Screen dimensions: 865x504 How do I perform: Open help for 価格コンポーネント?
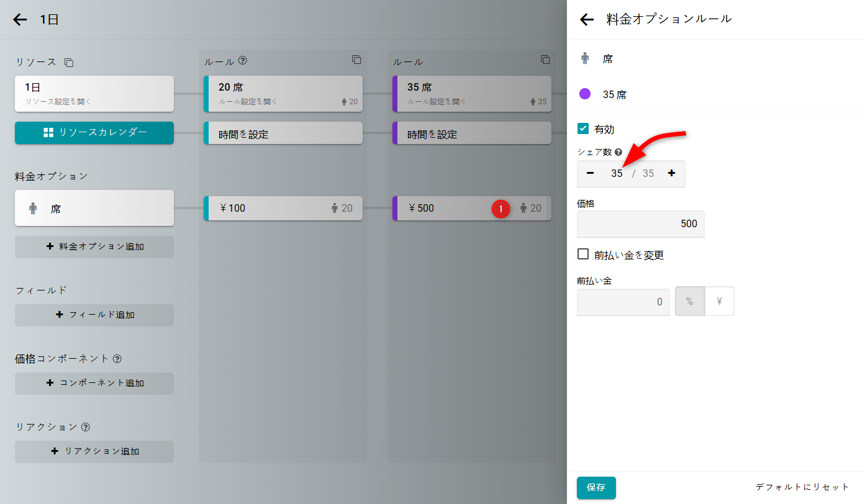click(x=117, y=359)
